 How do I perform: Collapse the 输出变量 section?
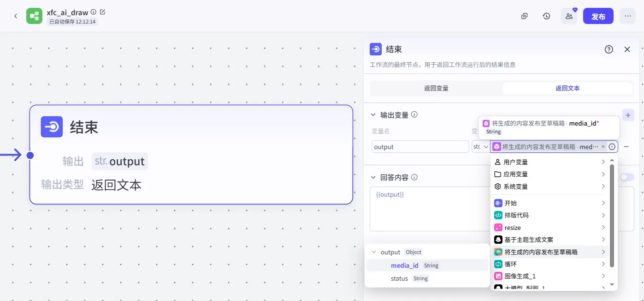click(x=373, y=115)
